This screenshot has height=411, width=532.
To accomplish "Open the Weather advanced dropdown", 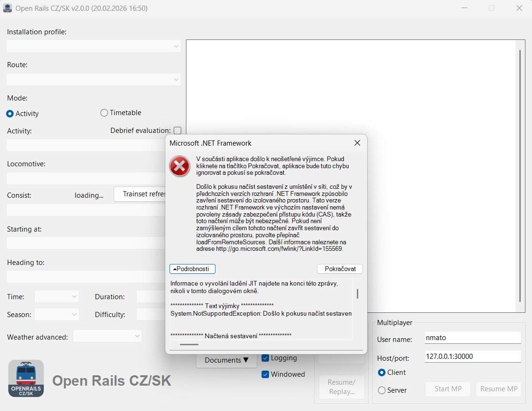I will pyautogui.click(x=107, y=336).
